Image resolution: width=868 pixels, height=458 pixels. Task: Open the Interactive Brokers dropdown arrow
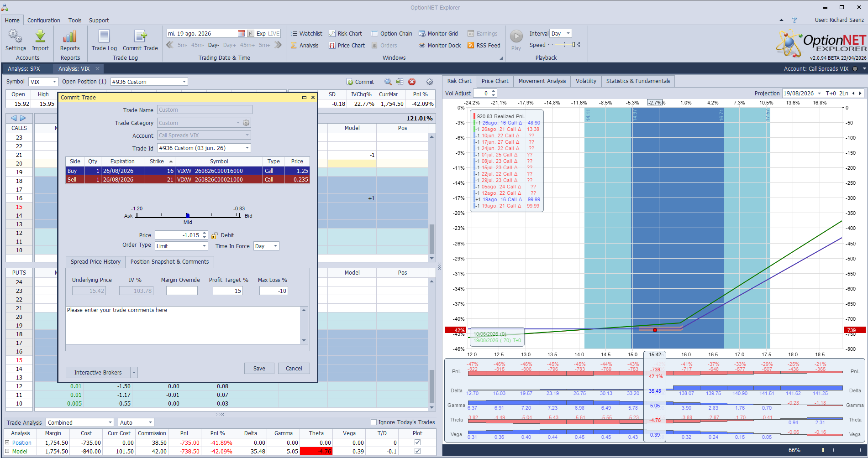click(134, 373)
